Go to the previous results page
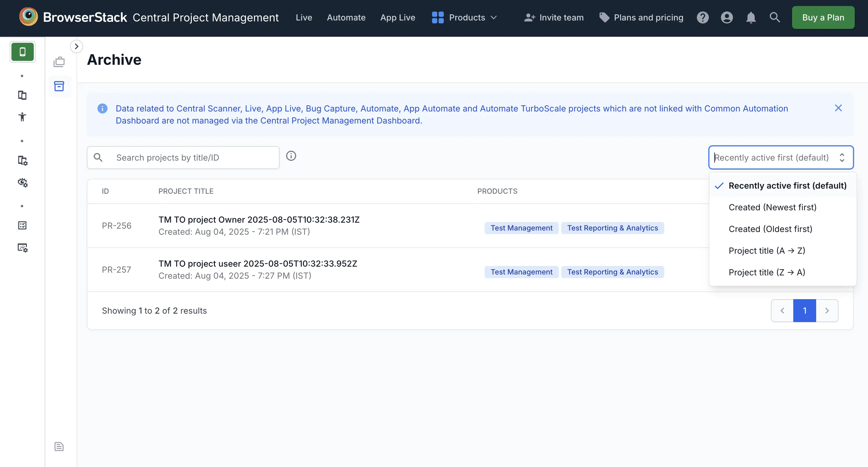 pyautogui.click(x=782, y=311)
